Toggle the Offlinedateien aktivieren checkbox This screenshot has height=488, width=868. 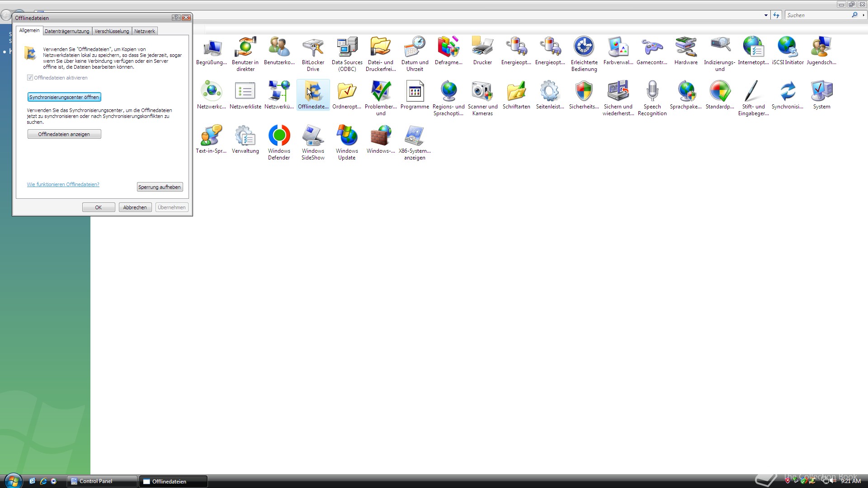pos(30,78)
